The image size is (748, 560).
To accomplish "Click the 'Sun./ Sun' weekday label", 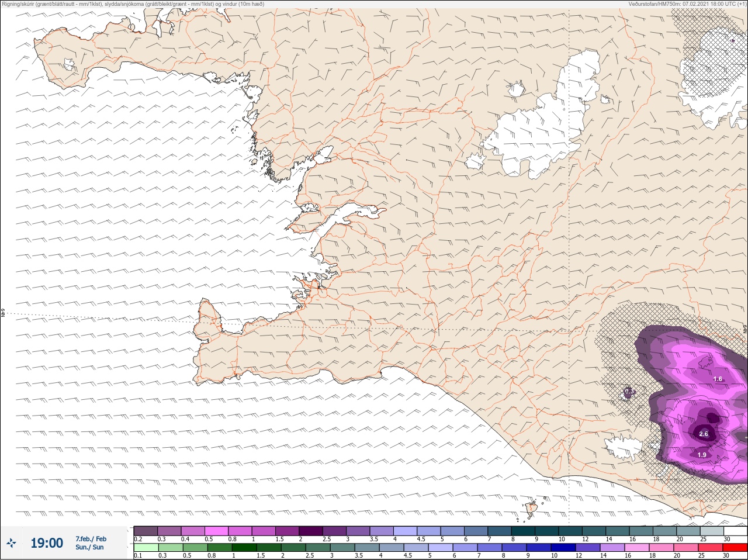I will 89,547.
